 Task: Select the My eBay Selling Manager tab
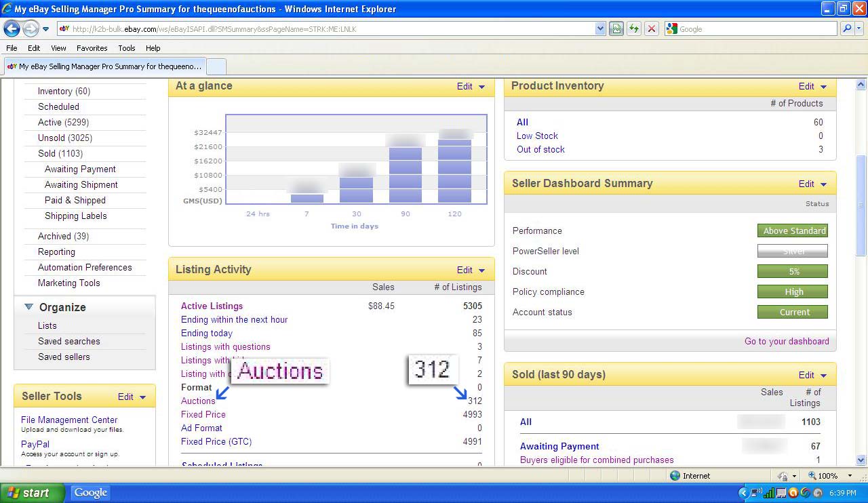tap(104, 66)
